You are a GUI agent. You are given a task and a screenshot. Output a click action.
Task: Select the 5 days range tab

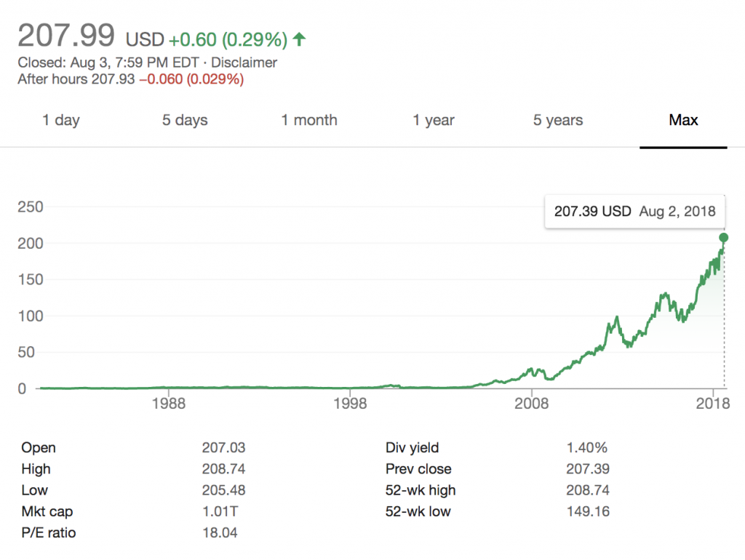(185, 121)
